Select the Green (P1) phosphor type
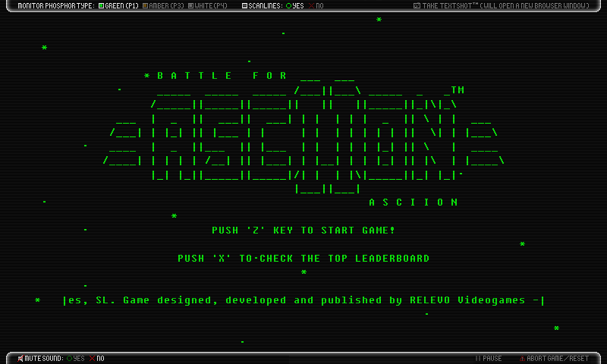 pos(118,6)
